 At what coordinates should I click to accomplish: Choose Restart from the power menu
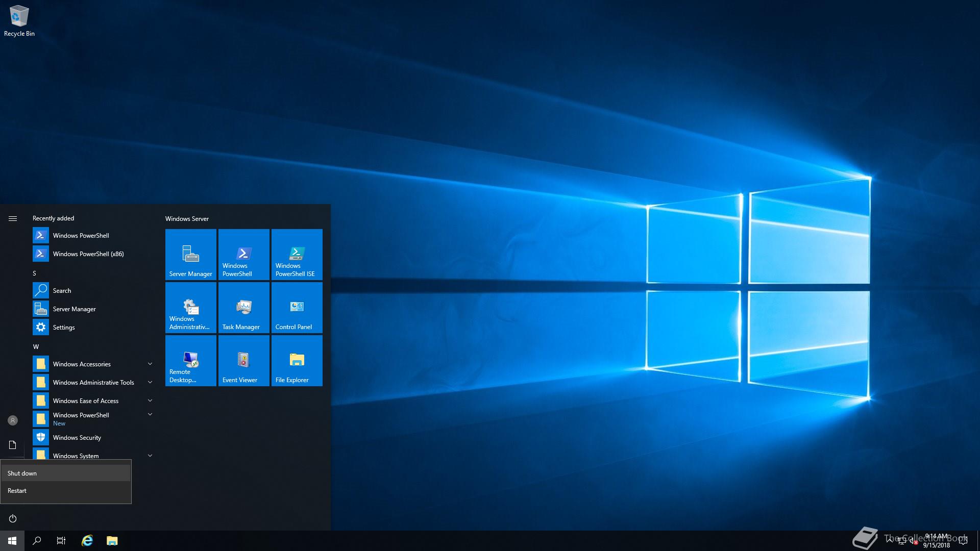click(66, 490)
